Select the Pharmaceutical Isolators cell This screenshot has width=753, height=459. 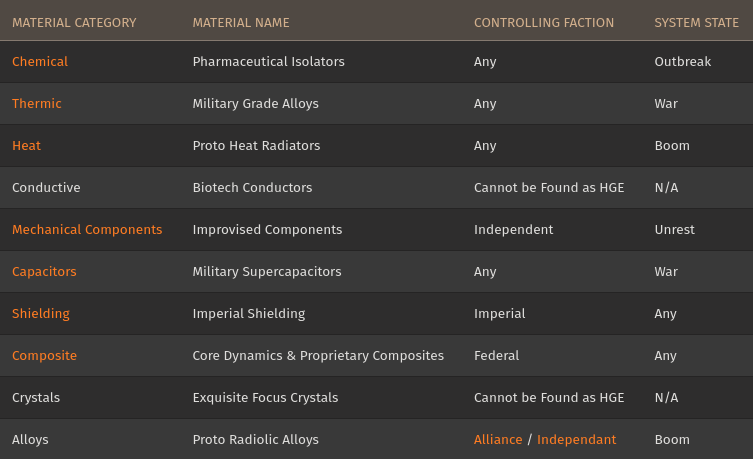click(268, 62)
